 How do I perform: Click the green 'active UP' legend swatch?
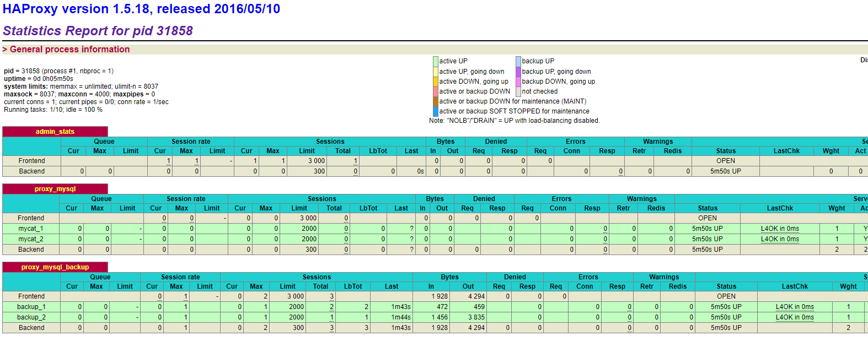click(x=436, y=61)
